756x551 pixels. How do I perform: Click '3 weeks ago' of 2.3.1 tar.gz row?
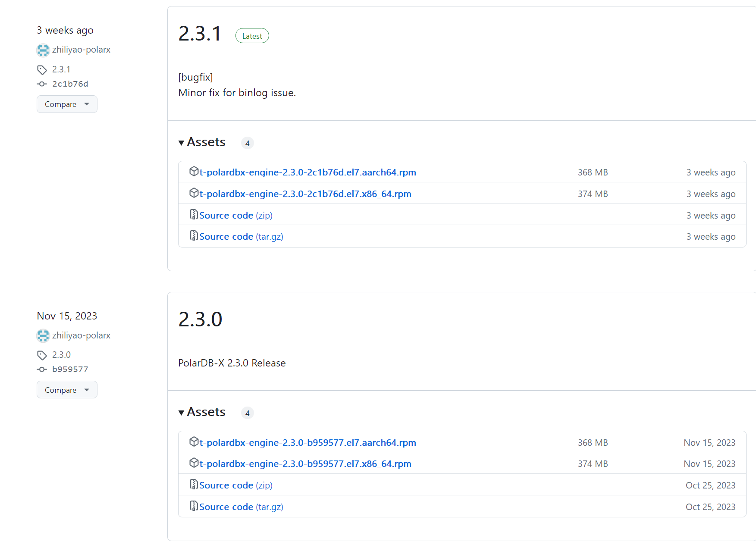coord(711,237)
